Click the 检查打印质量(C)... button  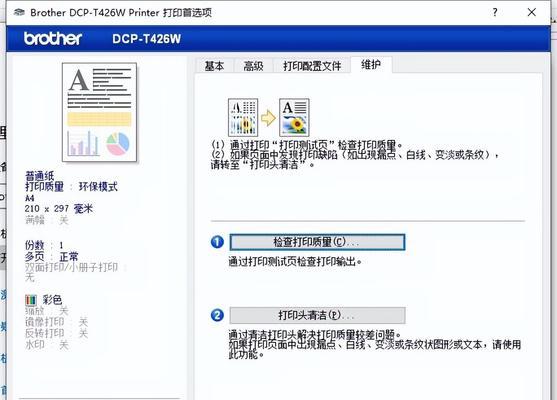click(x=317, y=242)
